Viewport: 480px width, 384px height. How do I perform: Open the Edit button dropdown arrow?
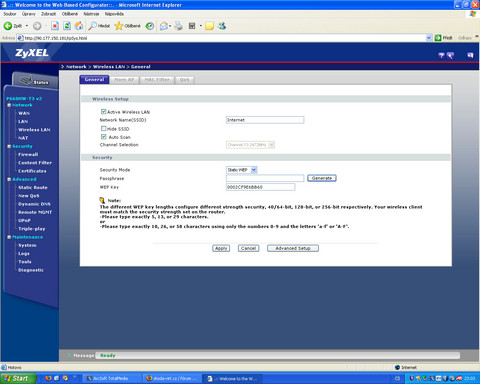coord(200,26)
